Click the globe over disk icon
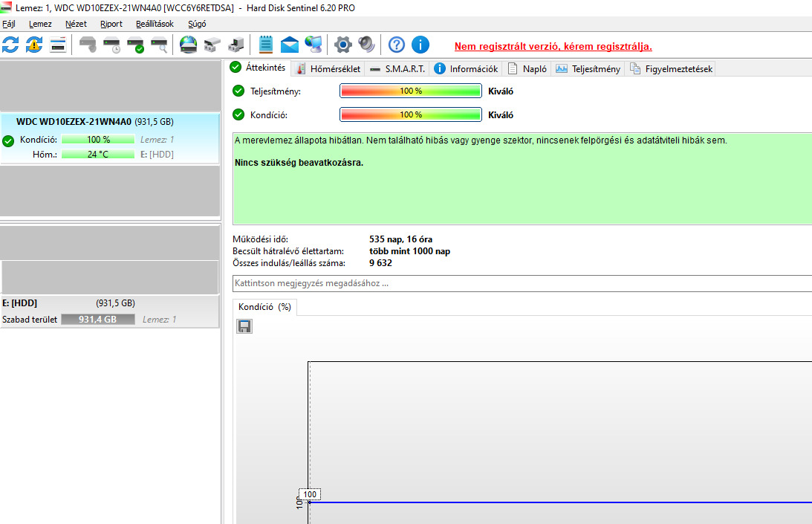 (x=189, y=45)
